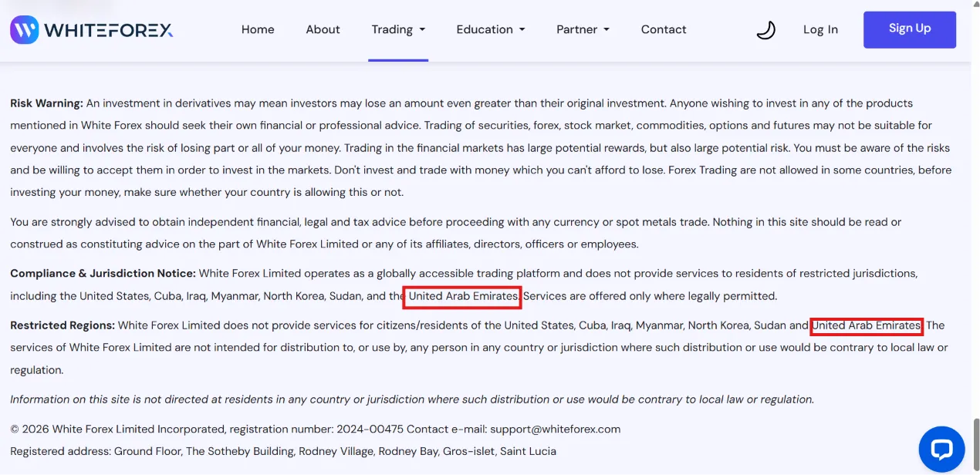Click the 'Restricted Regions:' heading text

pos(63,325)
